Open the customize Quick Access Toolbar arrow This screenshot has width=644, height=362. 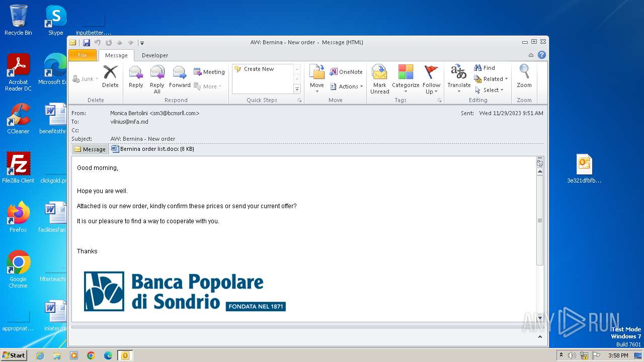coord(142,43)
